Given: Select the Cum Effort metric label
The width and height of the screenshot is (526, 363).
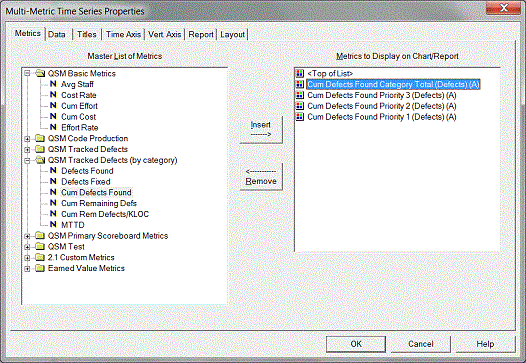Looking at the screenshot, I should [x=80, y=106].
